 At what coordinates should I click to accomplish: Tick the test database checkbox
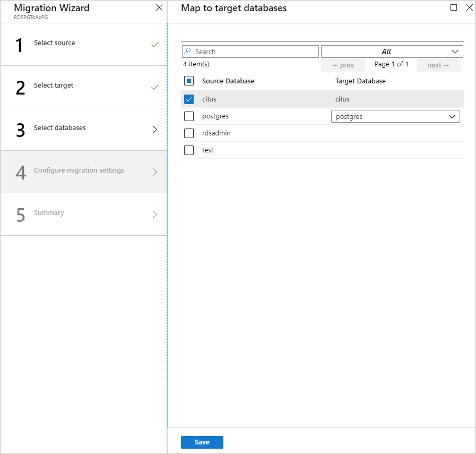189,150
